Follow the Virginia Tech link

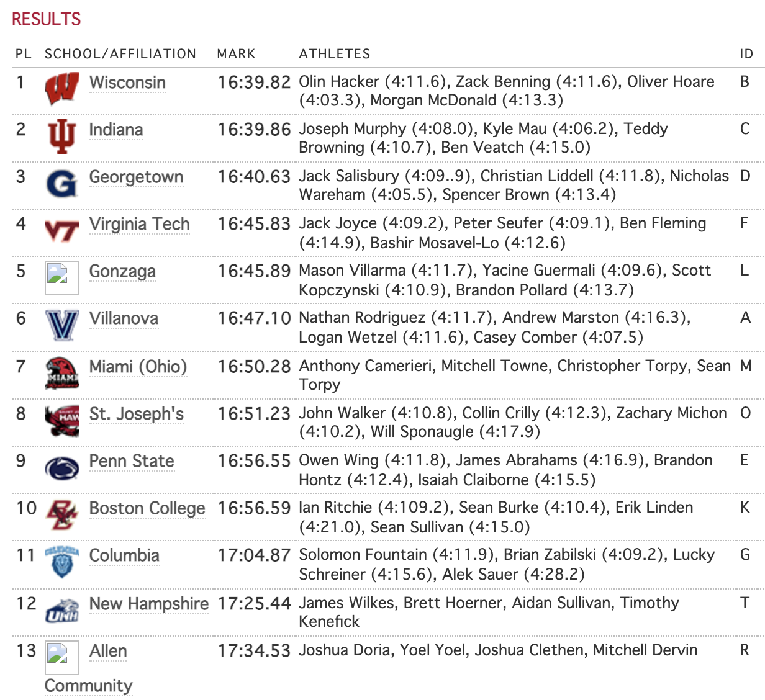tap(139, 224)
